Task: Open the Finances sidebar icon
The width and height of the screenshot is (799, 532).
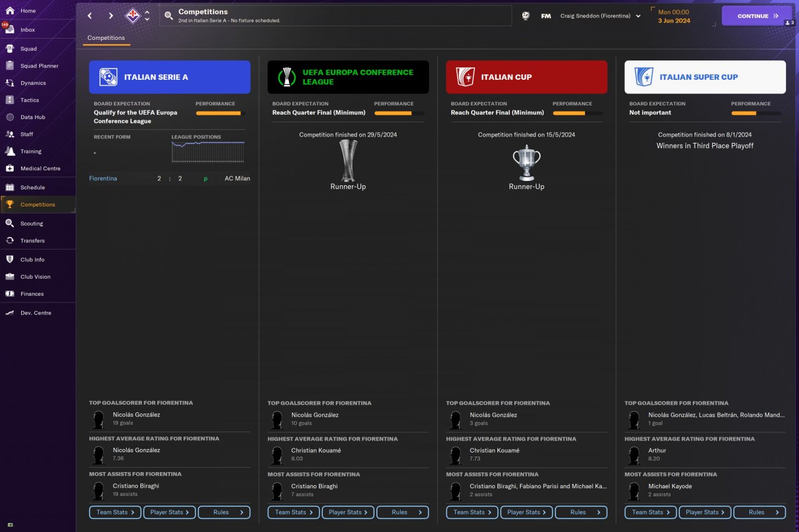Action: click(x=9, y=294)
